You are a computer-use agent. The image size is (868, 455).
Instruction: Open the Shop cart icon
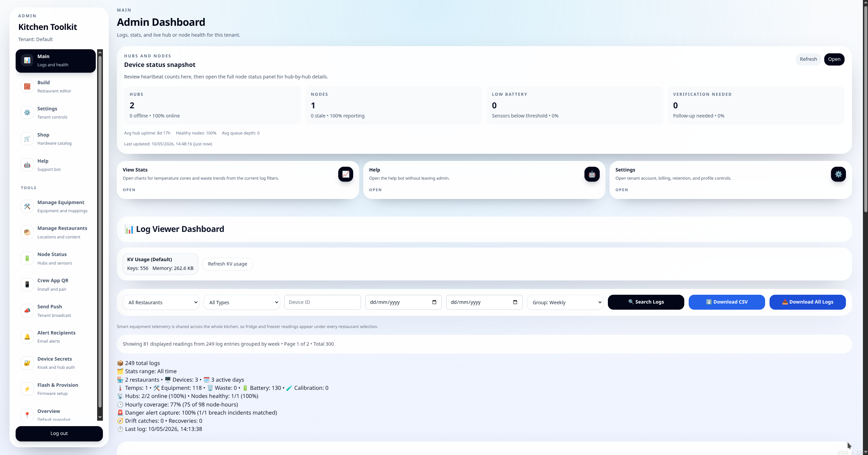point(27,139)
